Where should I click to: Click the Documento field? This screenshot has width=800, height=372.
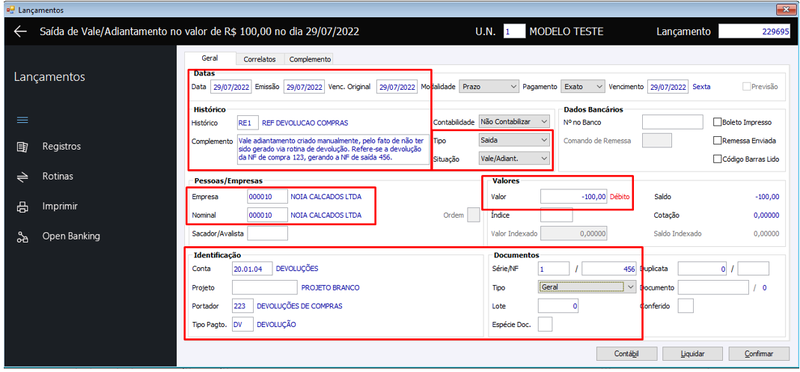(713, 287)
